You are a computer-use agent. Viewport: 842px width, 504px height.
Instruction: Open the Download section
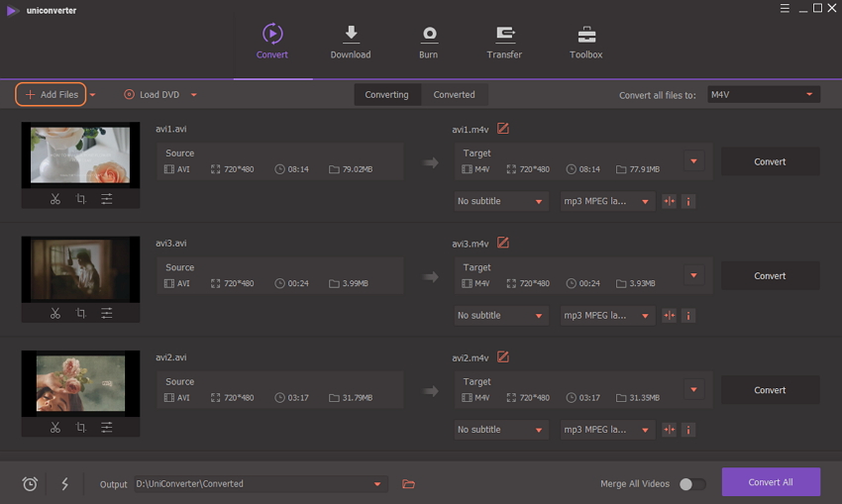pyautogui.click(x=351, y=42)
